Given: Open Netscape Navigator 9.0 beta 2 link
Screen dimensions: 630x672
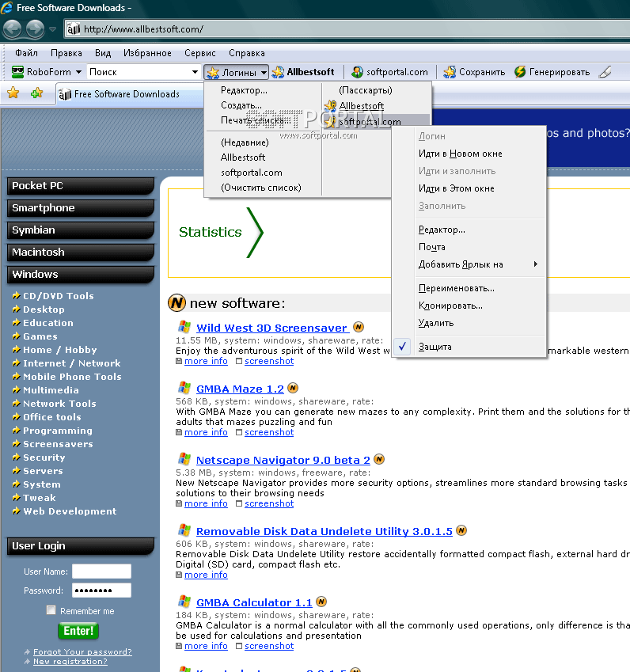Looking at the screenshot, I should (x=283, y=461).
